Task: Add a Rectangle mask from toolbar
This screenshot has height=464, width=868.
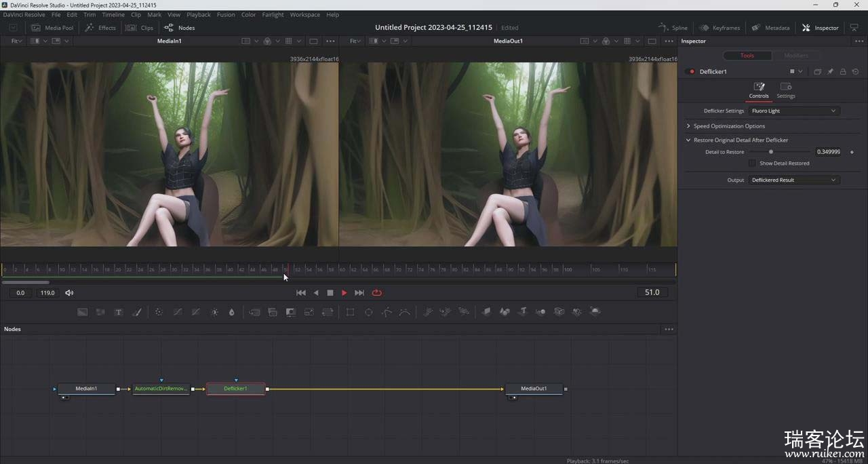Action: pos(350,312)
